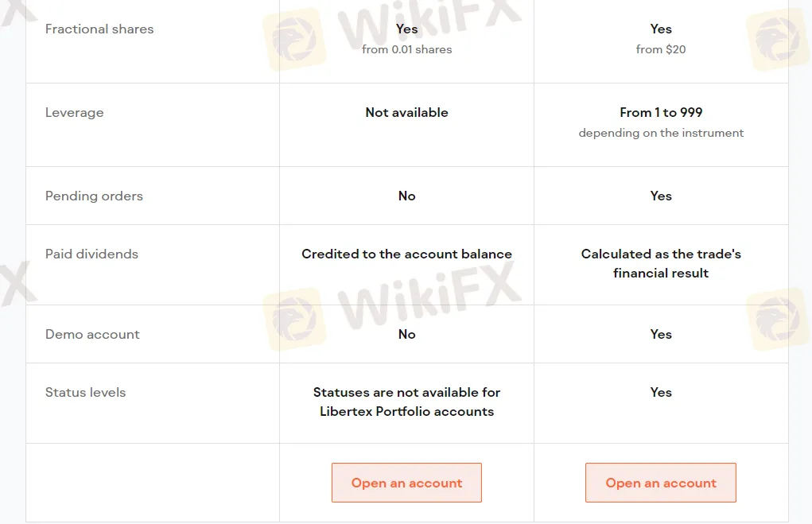Click 'Credited to the account balance' dividends text
812x524 pixels.
(x=406, y=254)
